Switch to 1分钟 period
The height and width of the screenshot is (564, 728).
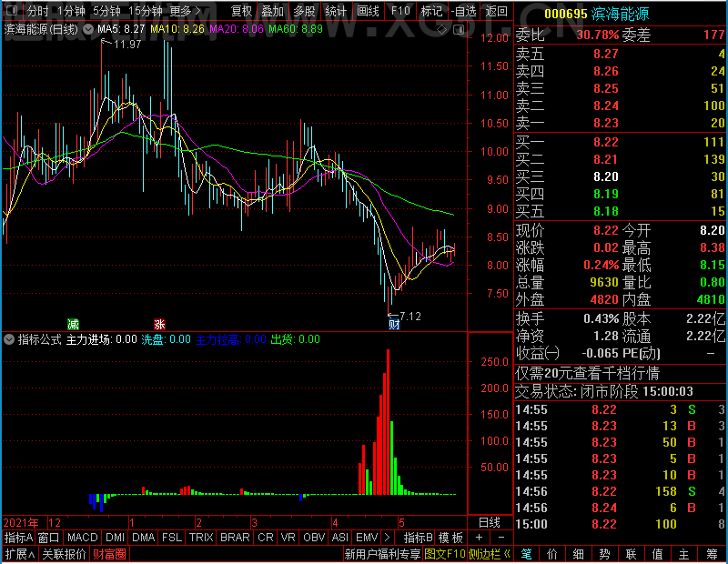[x=71, y=11]
